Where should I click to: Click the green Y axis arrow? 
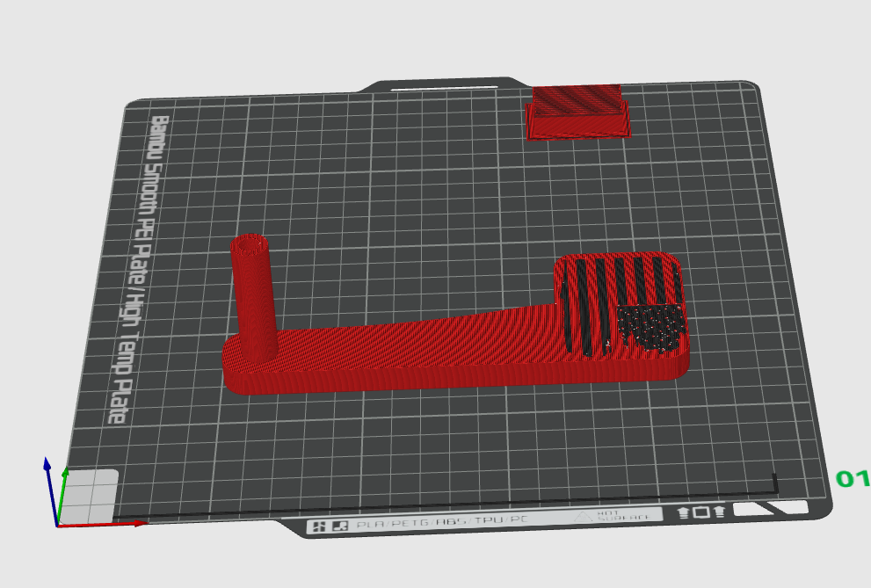(x=62, y=494)
